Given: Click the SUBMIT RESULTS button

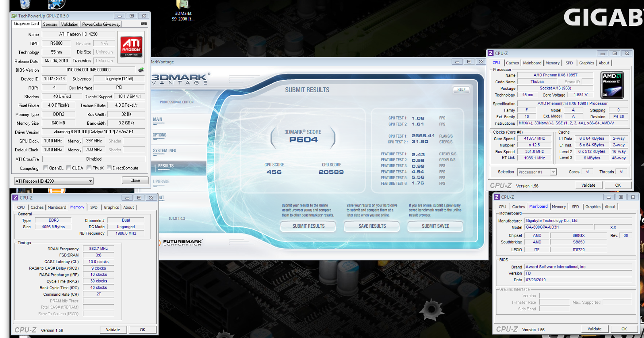Looking at the screenshot, I should [x=308, y=226].
